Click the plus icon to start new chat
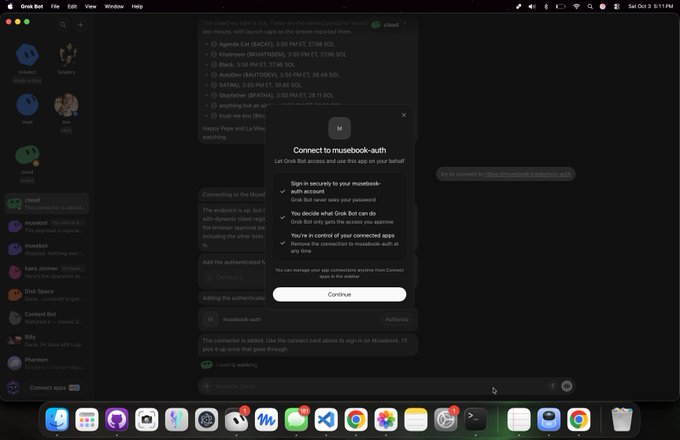The width and height of the screenshot is (680, 440). coord(80,25)
